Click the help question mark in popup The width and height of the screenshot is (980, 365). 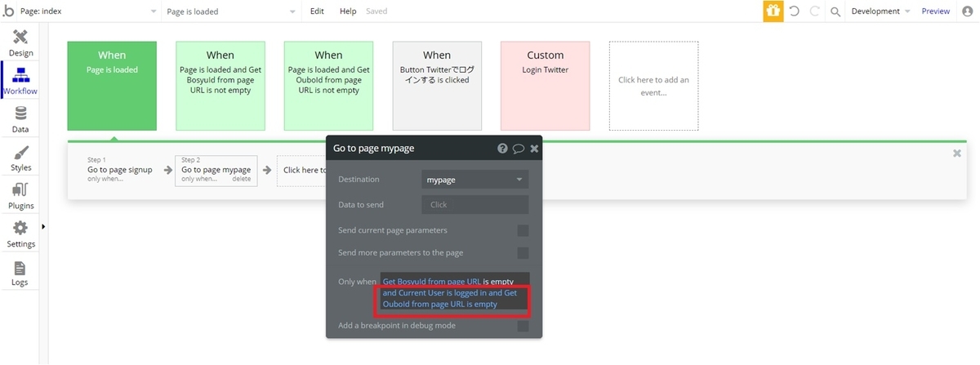[x=503, y=149]
